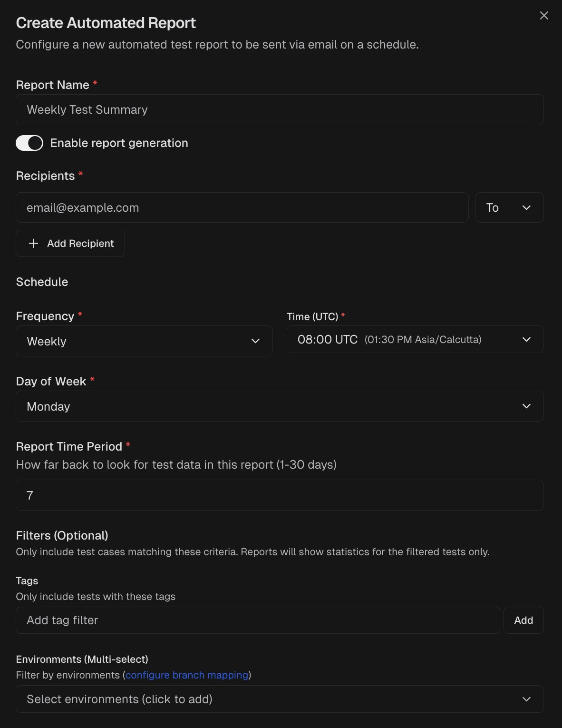
Task: Open the Frequency dropdown showing Weekly
Action: [144, 341]
